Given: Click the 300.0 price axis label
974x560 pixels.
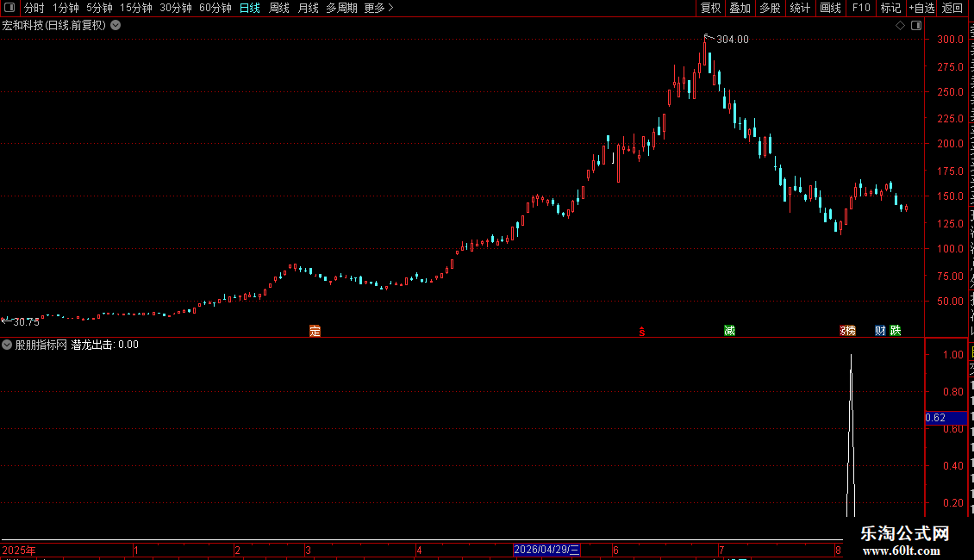Looking at the screenshot, I should (x=951, y=39).
